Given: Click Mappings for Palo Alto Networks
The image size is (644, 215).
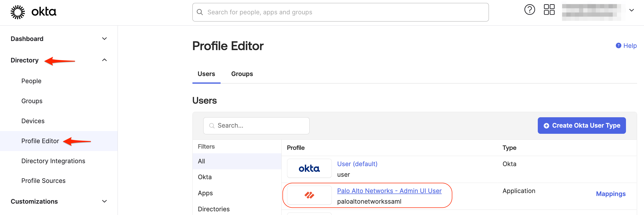Looking at the screenshot, I should pos(610,194).
